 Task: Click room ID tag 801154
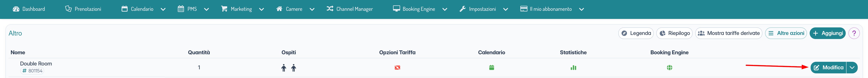(32, 71)
